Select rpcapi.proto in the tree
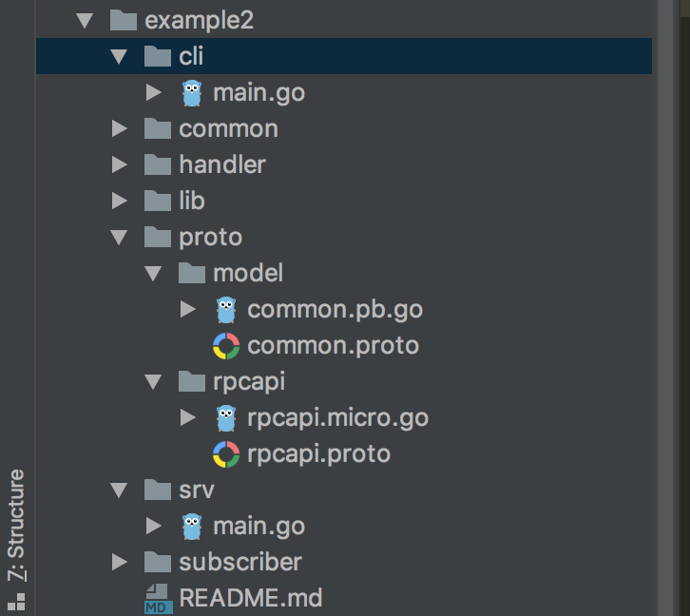690x616 pixels. coord(318,453)
